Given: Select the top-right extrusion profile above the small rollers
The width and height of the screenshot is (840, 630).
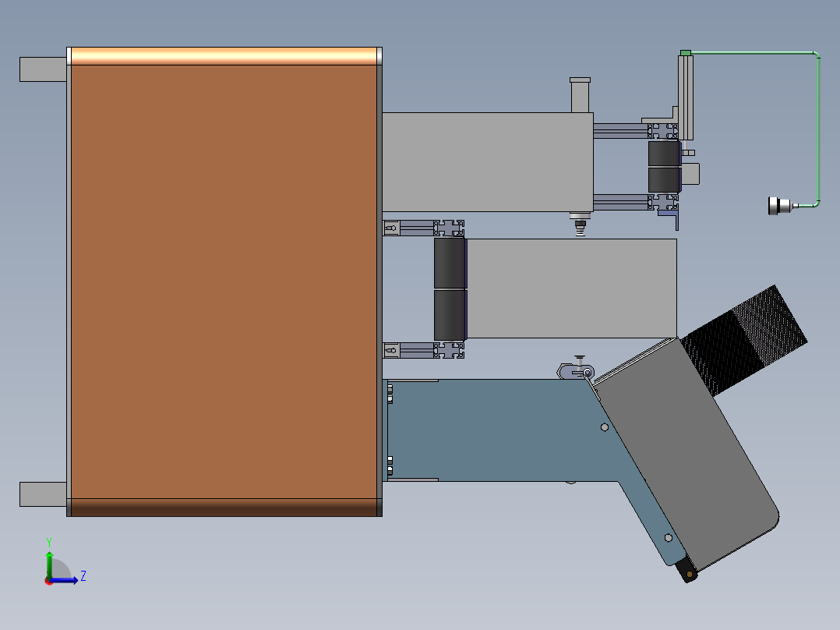Looking at the screenshot, I should coord(662,131).
